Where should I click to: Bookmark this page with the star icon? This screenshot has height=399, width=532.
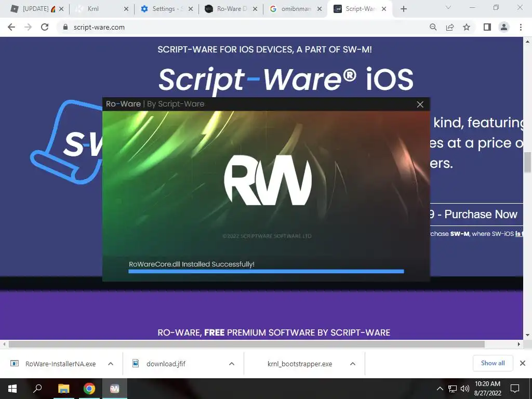tap(467, 27)
